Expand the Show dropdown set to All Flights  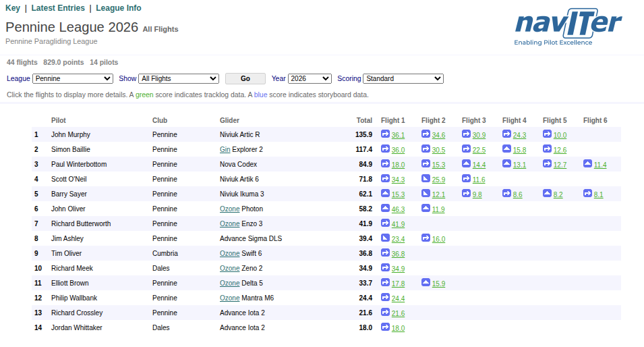(x=179, y=78)
